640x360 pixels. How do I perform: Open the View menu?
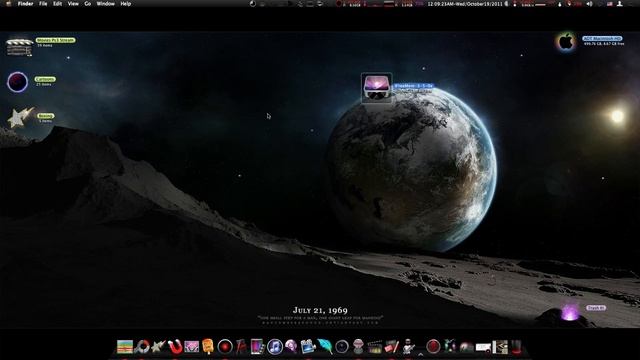click(73, 4)
